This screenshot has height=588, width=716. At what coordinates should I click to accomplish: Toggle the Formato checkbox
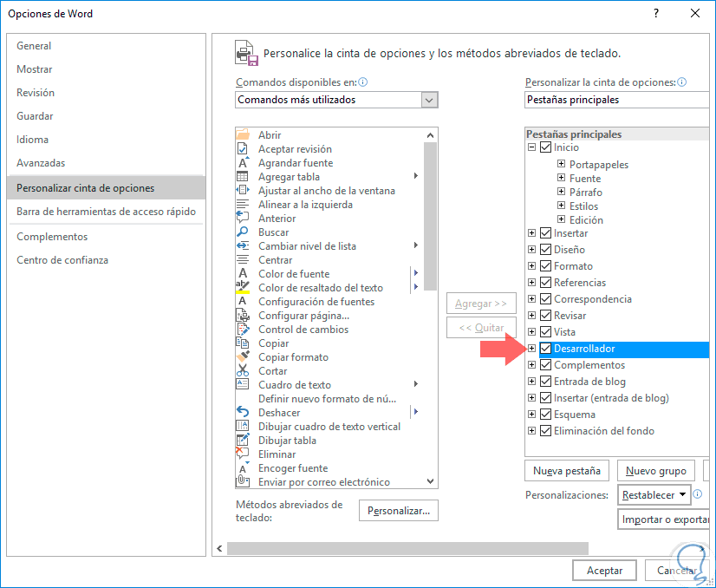545,266
